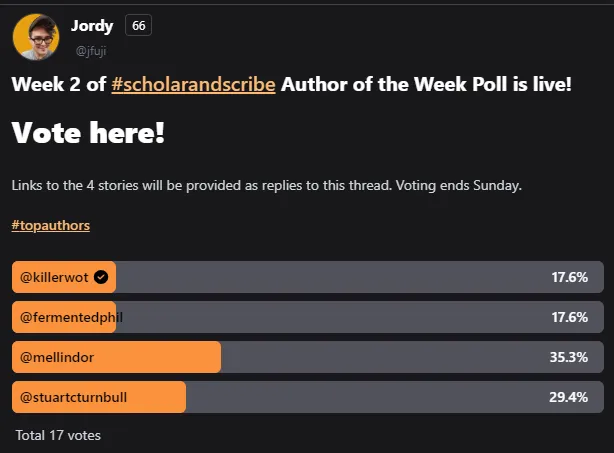
Task: Click the 17.6% result on @fermentedphil row
Action: coord(570,317)
